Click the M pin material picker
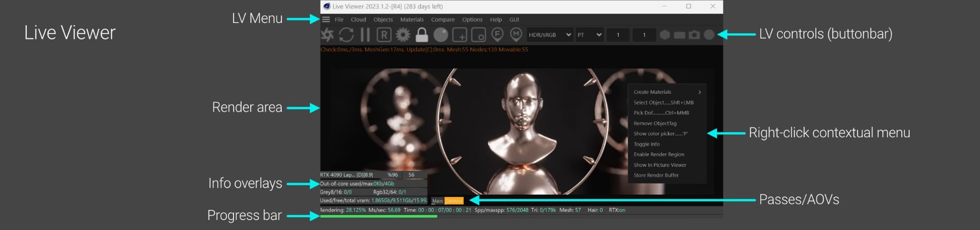980x230 pixels. (516, 35)
